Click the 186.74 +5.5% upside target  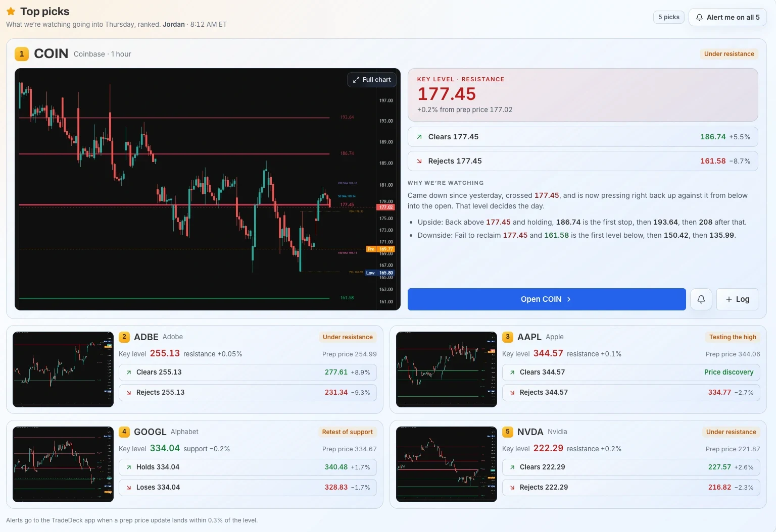pos(725,137)
